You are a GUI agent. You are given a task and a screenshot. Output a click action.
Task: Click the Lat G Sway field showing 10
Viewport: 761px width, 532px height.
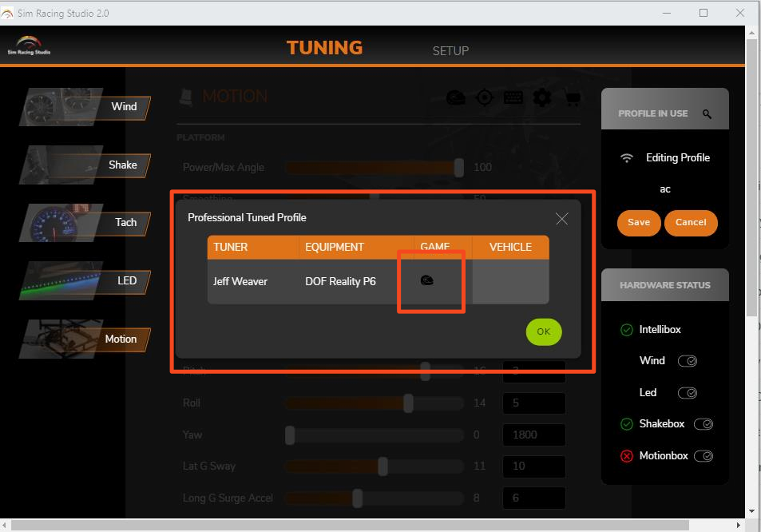(534, 466)
